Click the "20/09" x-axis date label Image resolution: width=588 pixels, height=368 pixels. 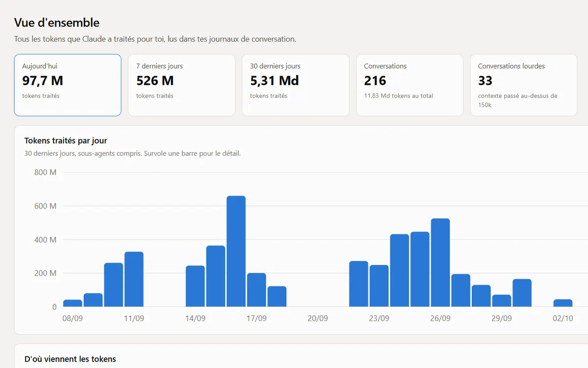tap(318, 318)
